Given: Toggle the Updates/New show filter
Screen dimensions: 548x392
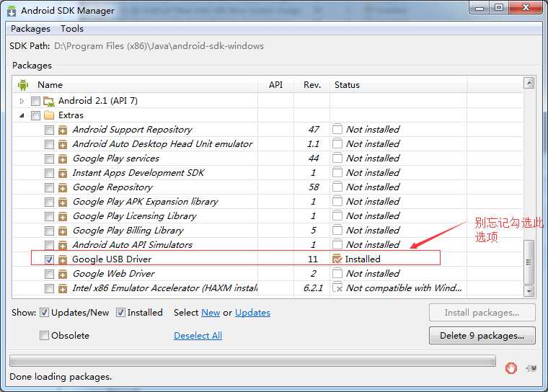Looking at the screenshot, I should coord(44,312).
